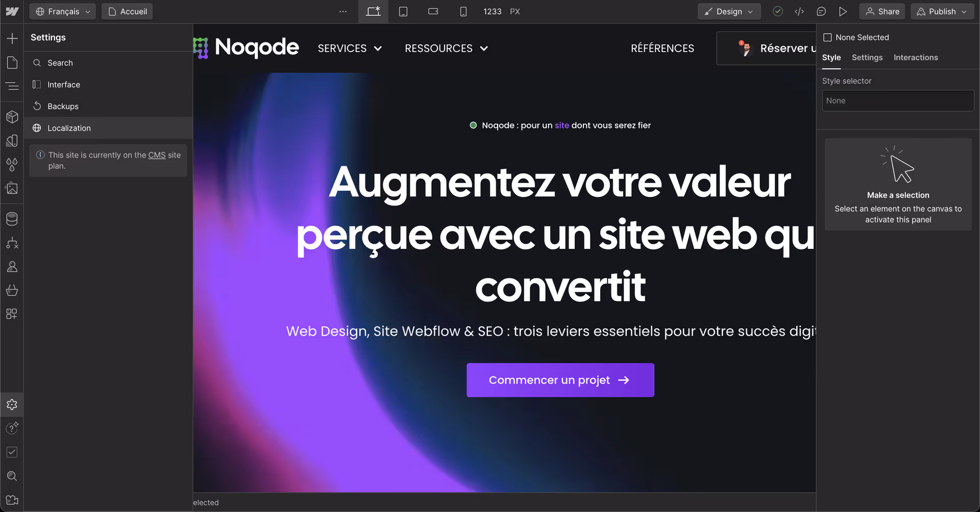Image resolution: width=980 pixels, height=512 pixels.
Task: Open the Ecommerce basket icon
Action: [12, 290]
